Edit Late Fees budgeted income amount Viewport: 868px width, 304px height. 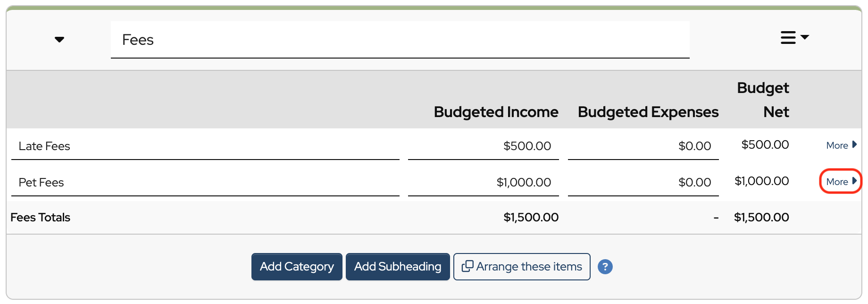(483, 146)
